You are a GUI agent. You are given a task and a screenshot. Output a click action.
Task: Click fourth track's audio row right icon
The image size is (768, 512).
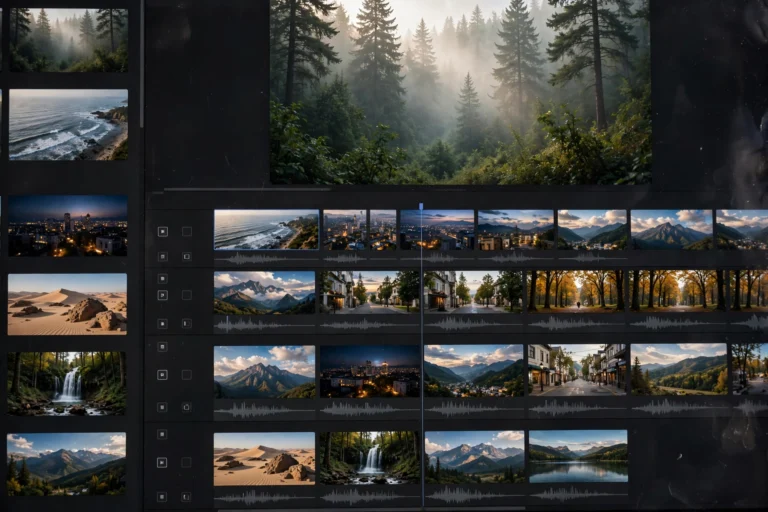(x=186, y=497)
